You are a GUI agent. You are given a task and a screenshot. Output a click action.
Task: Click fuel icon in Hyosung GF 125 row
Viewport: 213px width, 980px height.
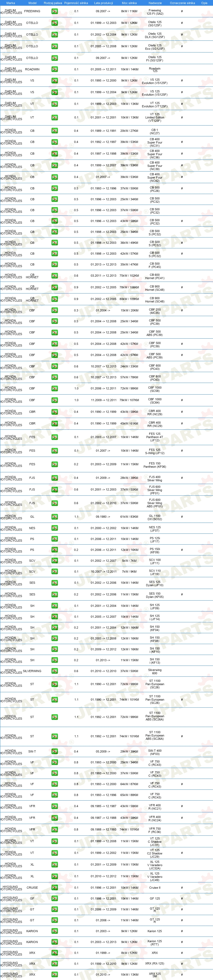point(54,898)
